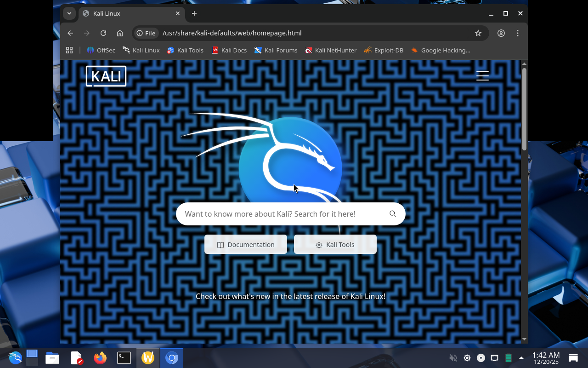
Task: Open Chrome's three-dot options menu
Action: [518, 33]
